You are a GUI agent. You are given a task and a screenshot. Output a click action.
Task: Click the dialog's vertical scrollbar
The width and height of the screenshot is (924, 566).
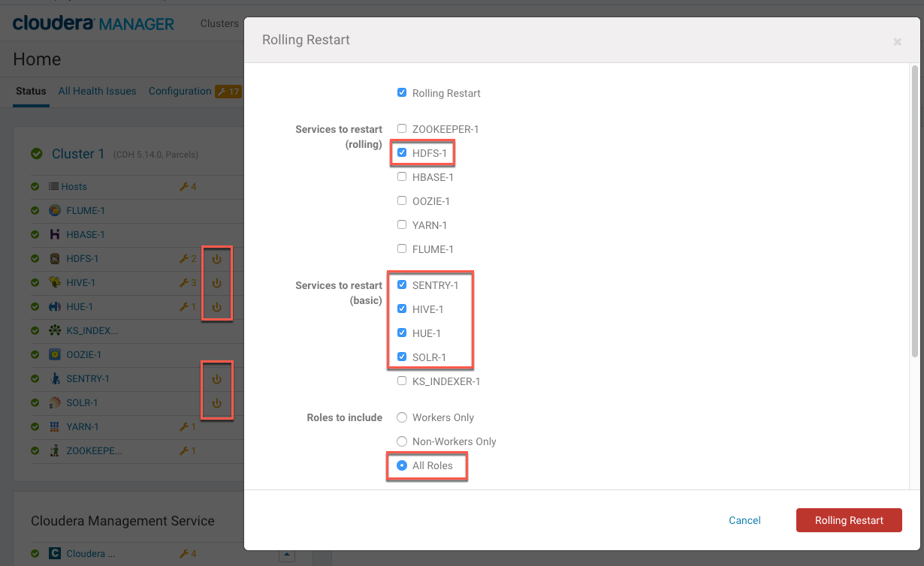click(x=914, y=210)
